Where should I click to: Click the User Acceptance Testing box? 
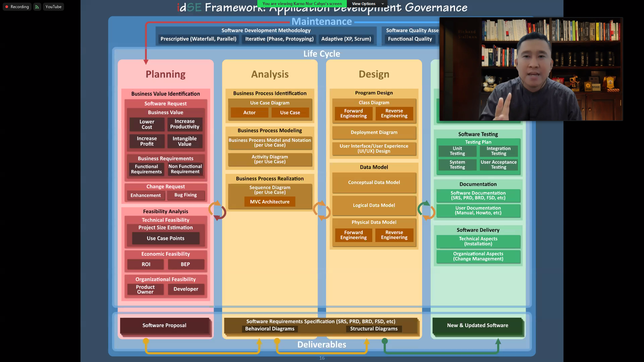pyautogui.click(x=498, y=165)
